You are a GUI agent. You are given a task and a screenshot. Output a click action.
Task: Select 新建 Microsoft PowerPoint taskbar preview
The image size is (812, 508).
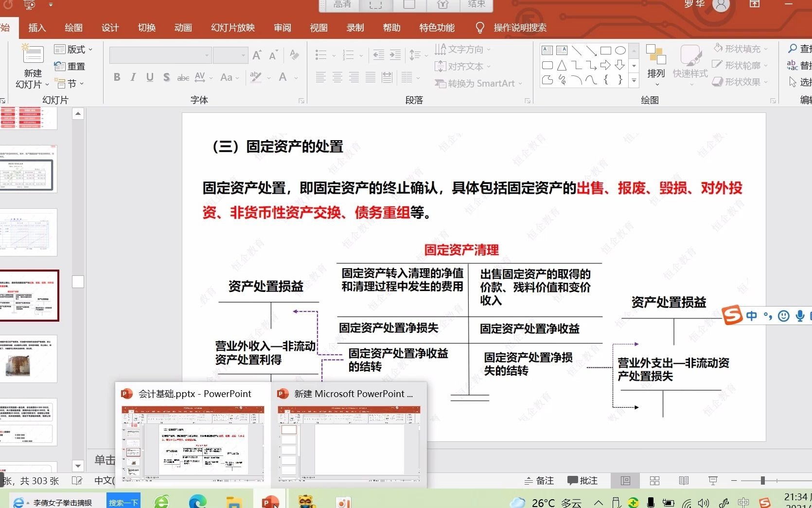pos(349,435)
